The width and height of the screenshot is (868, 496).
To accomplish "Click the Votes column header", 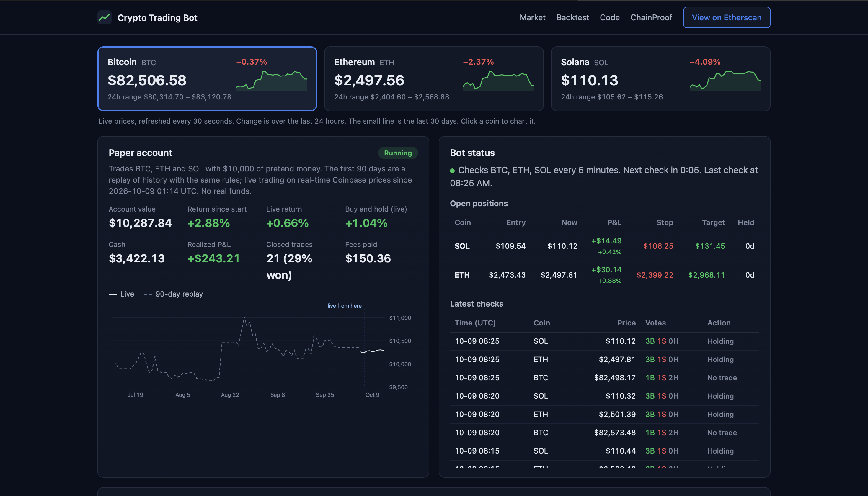I will pos(655,323).
